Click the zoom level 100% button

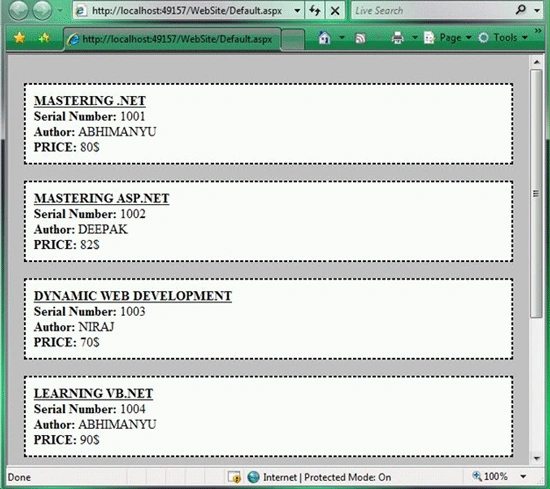pos(490,476)
